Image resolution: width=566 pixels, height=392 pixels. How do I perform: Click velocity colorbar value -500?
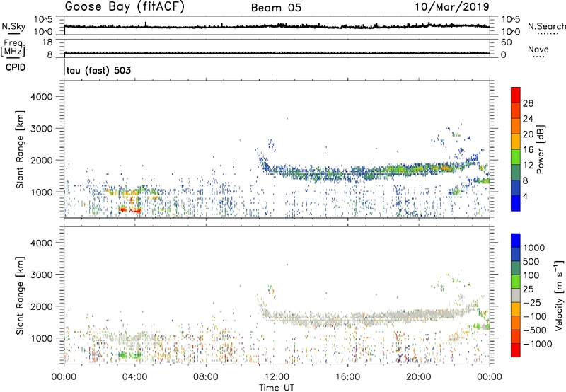tap(535, 330)
